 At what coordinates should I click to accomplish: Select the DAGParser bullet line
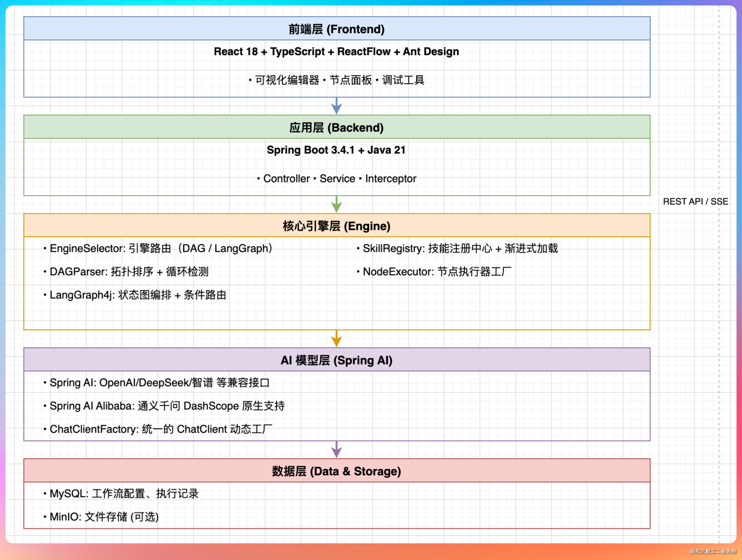pos(127,272)
